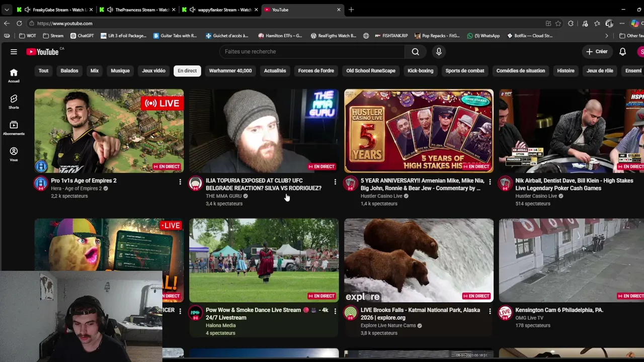The width and height of the screenshot is (644, 362).
Task: Open a new browser tab
Action: pyautogui.click(x=351, y=10)
